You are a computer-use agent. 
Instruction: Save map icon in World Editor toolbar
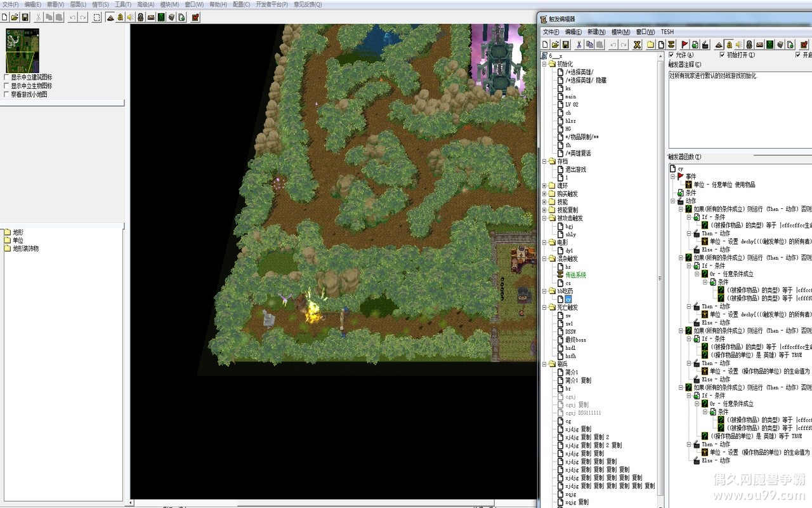(x=25, y=17)
